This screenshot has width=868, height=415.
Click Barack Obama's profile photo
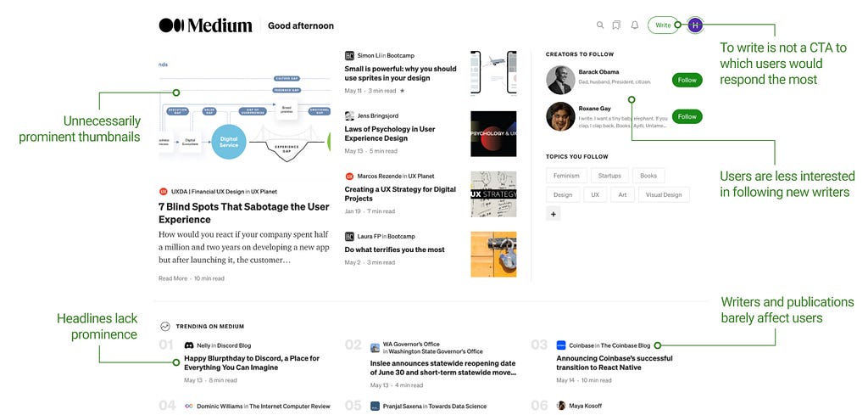click(x=560, y=80)
